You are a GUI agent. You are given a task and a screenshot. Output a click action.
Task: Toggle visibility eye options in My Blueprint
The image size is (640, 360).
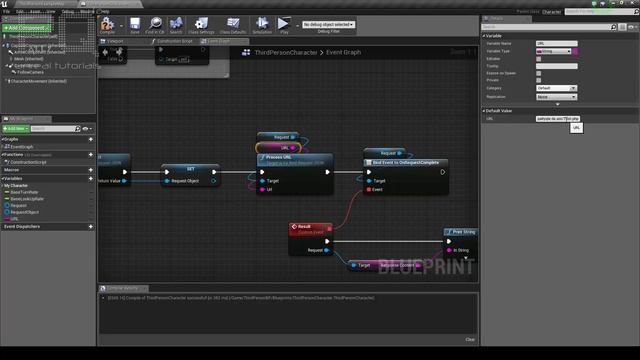pos(87,129)
